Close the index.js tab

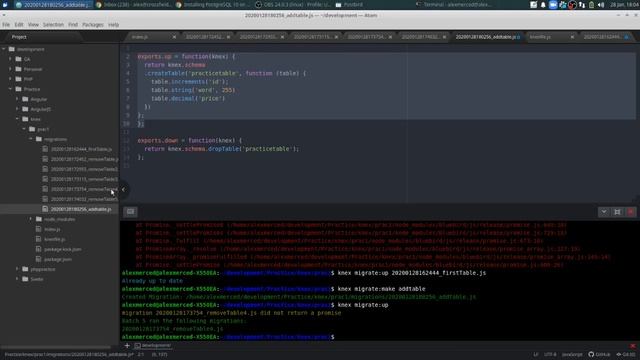click(174, 37)
